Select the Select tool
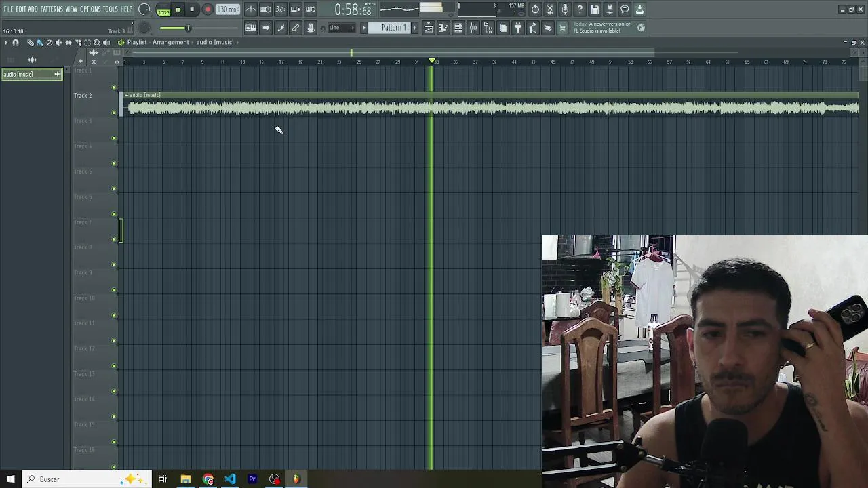The image size is (868, 488). click(87, 43)
